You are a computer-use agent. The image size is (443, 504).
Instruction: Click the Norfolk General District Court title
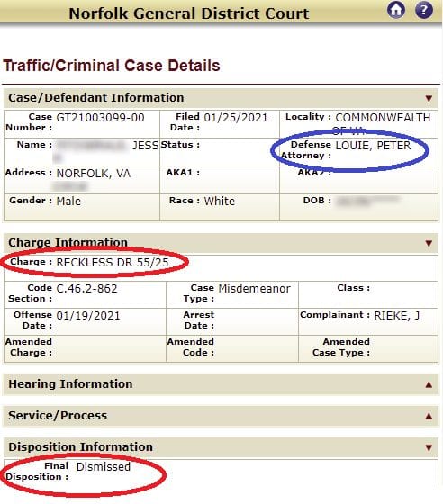[189, 13]
